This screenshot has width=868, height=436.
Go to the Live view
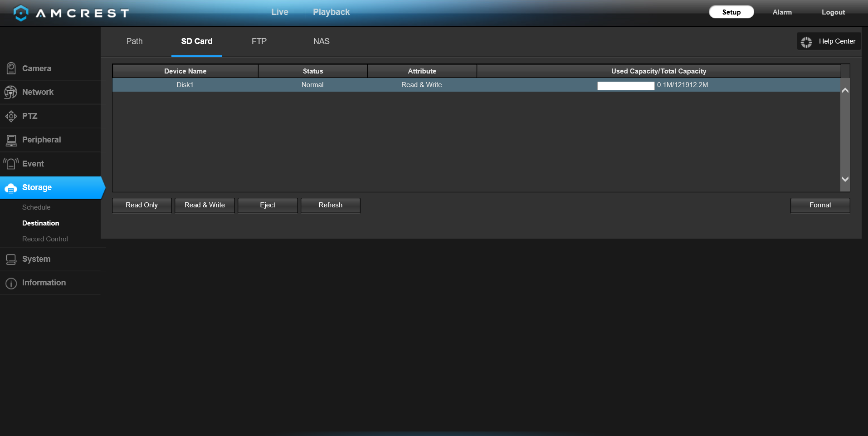point(280,12)
